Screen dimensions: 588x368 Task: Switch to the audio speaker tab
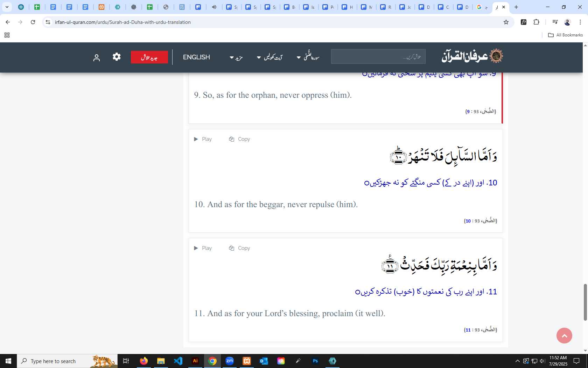(x=214, y=7)
